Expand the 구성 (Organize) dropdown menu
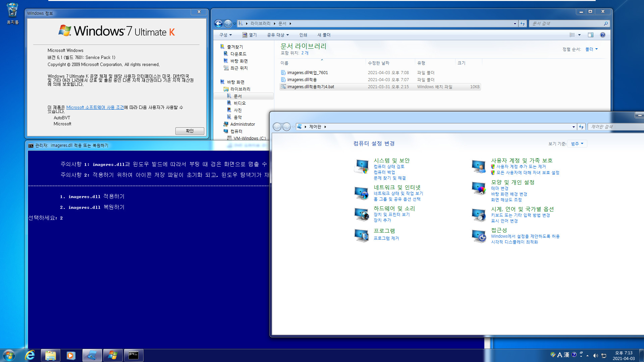Image resolution: width=644 pixels, height=362 pixels. point(225,35)
